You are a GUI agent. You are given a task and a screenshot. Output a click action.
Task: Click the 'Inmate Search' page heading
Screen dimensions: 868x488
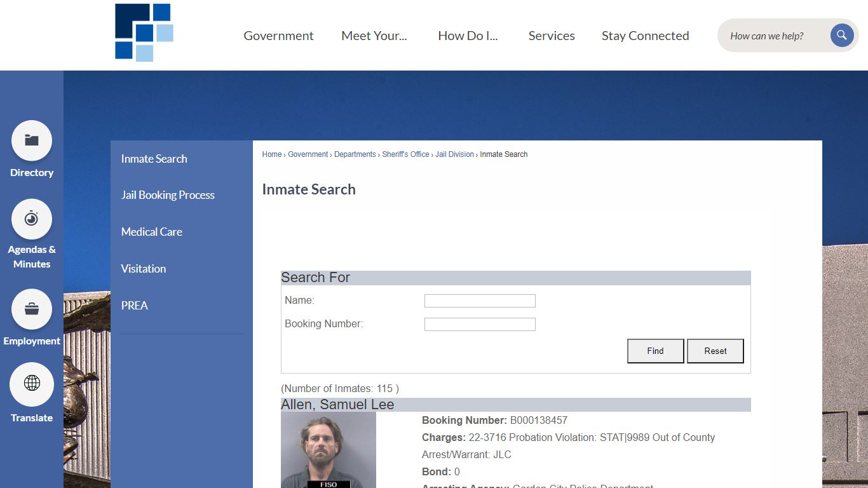click(309, 189)
